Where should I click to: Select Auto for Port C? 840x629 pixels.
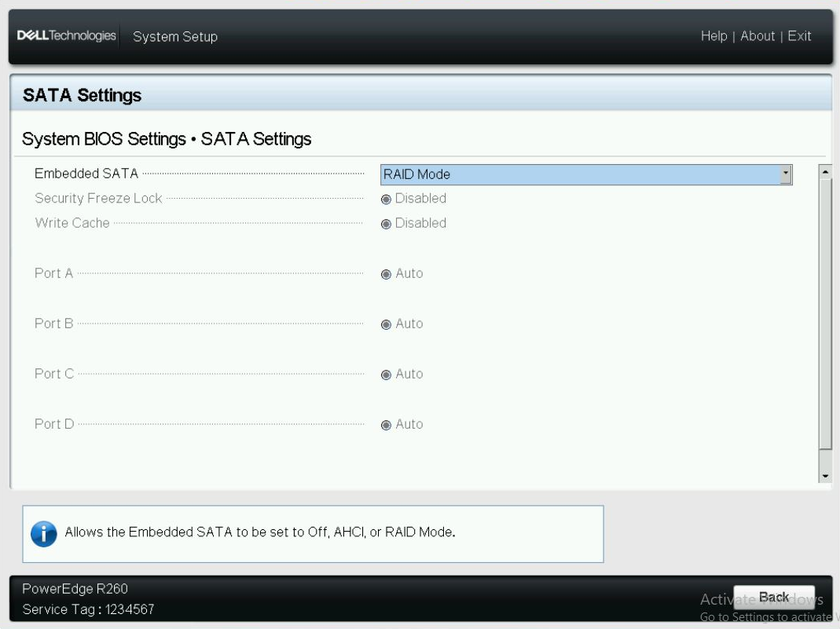click(387, 374)
